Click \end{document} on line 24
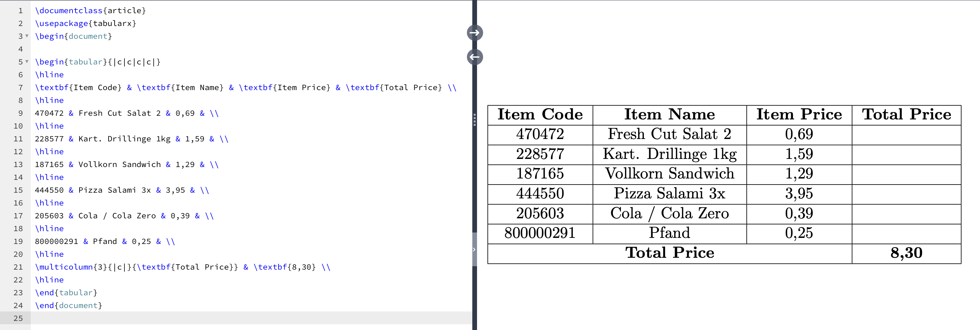The width and height of the screenshot is (980, 330). (68, 306)
